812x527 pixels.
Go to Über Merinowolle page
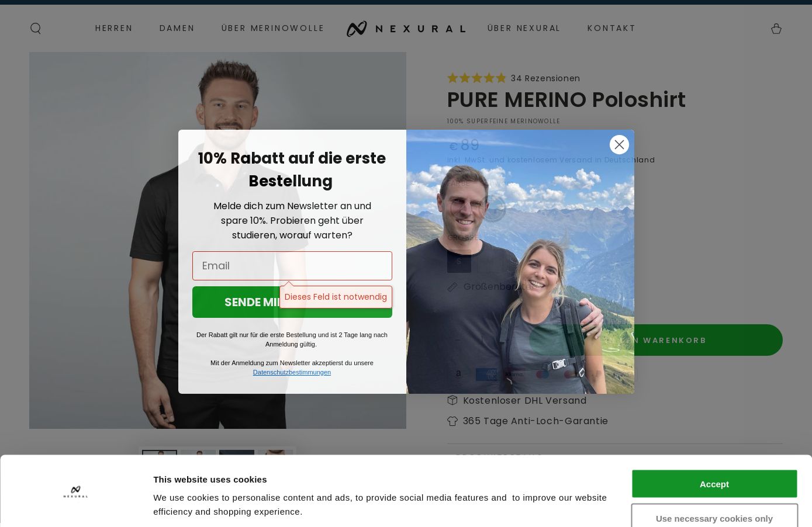(x=272, y=28)
